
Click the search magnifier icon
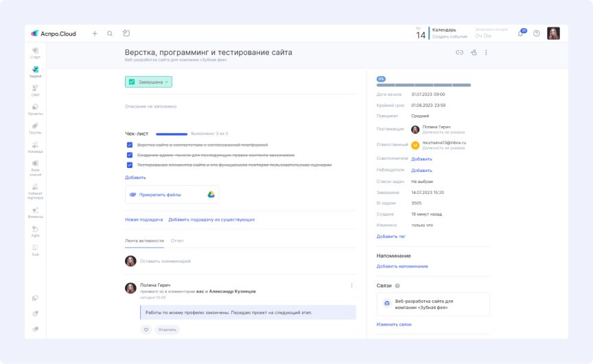pyautogui.click(x=110, y=34)
